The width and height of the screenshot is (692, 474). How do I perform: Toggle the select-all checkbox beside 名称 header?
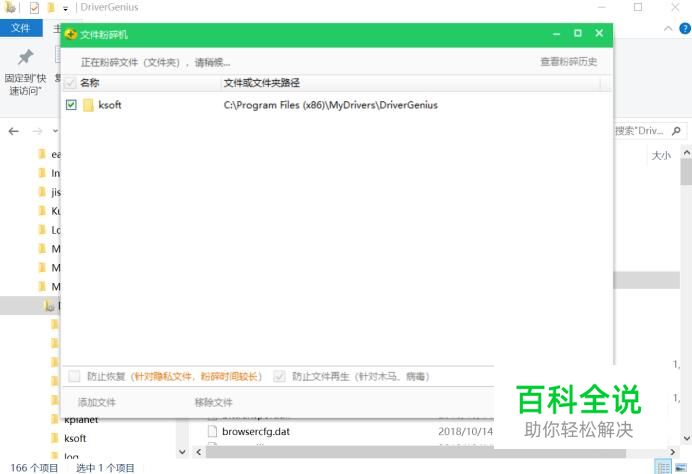click(70, 83)
